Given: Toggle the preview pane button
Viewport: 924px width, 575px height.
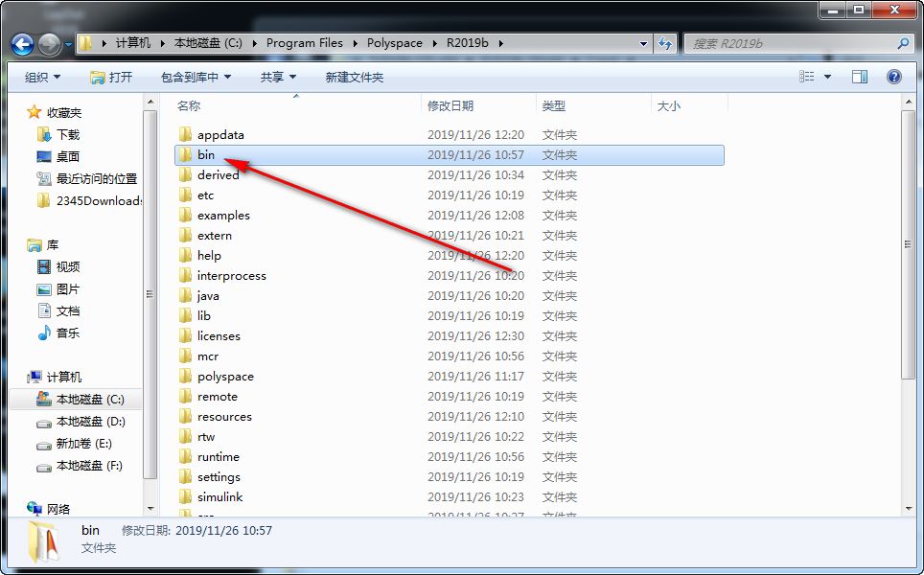Looking at the screenshot, I should (859, 77).
